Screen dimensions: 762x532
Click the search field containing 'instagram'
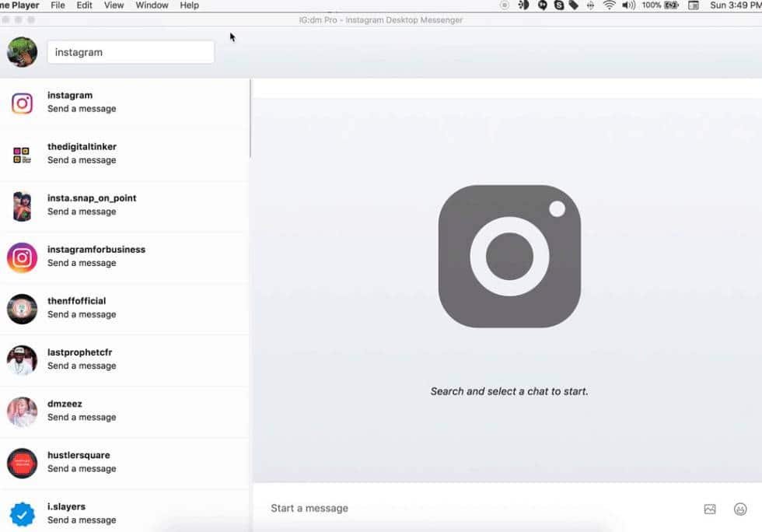coord(131,52)
